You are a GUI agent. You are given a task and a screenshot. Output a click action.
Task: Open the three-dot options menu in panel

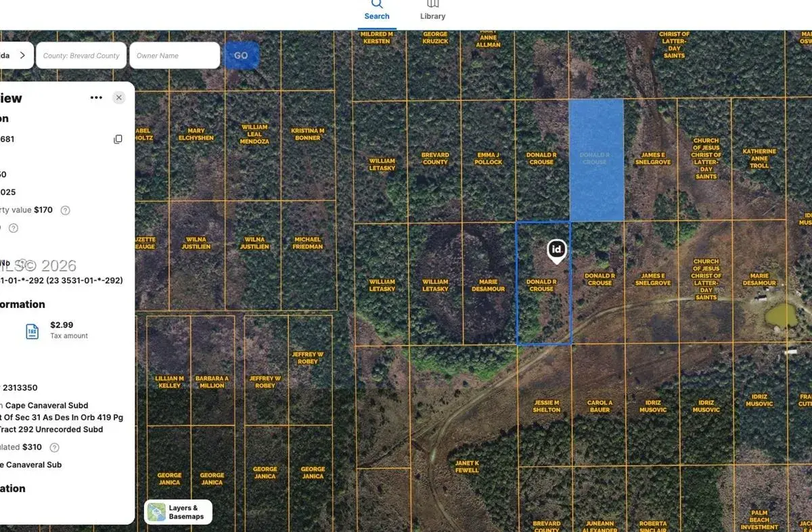[96, 97]
